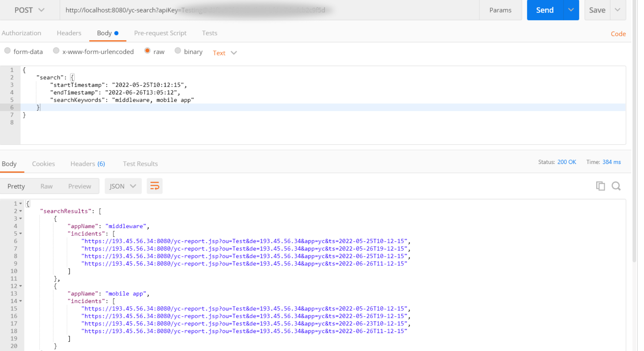
Task: Collapse the fold arrow on response line 5
Action: [x=21, y=234]
